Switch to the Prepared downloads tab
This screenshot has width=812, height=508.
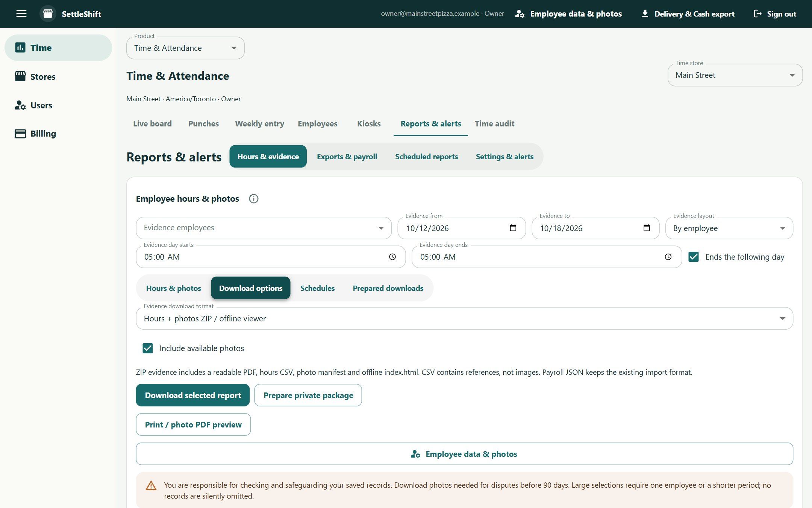click(388, 288)
